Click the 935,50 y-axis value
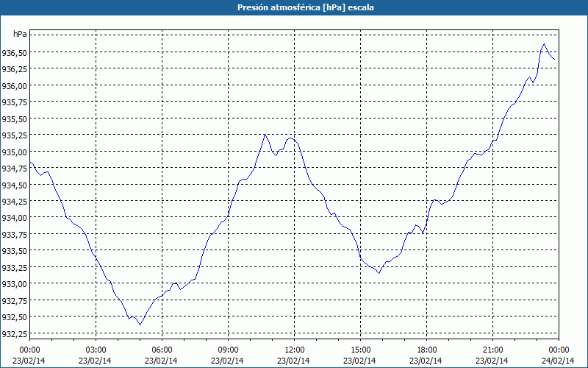The height and width of the screenshot is (368, 588). click(14, 119)
